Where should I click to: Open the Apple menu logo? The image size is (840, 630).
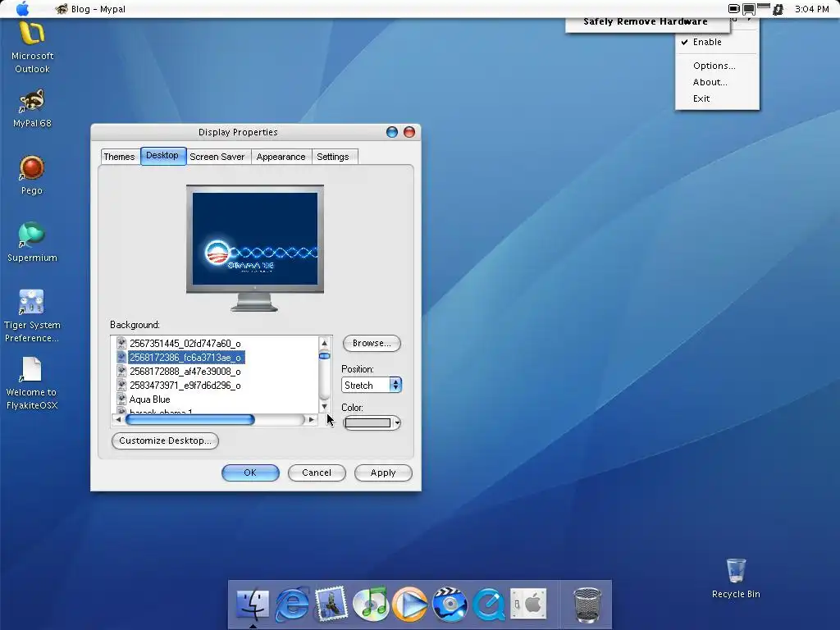[22, 8]
